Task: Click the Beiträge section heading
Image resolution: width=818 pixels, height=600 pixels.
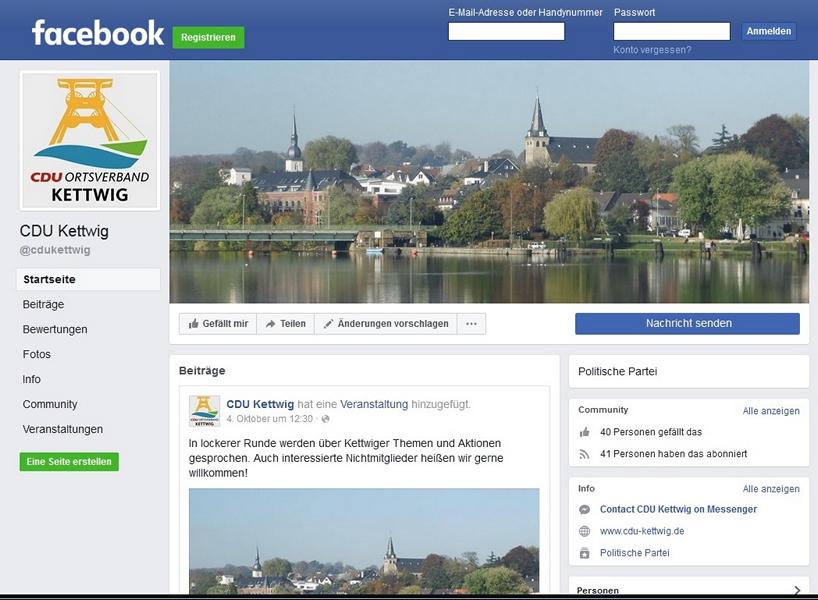Action: [202, 371]
